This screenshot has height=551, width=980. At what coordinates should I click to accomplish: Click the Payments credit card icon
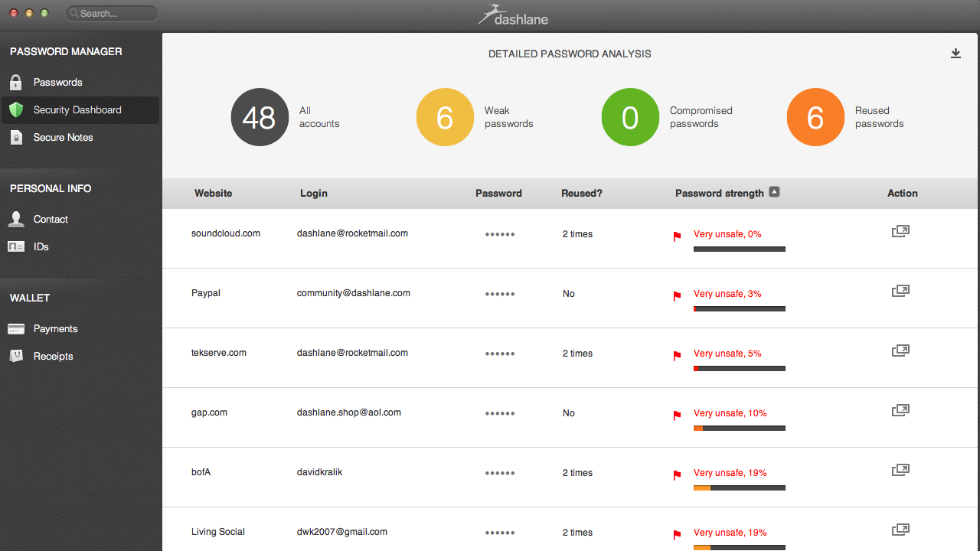pos(16,329)
